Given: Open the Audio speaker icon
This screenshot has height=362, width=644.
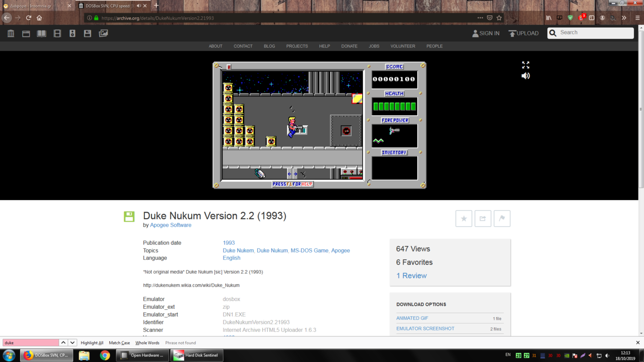Looking at the screenshot, I should coord(72,33).
